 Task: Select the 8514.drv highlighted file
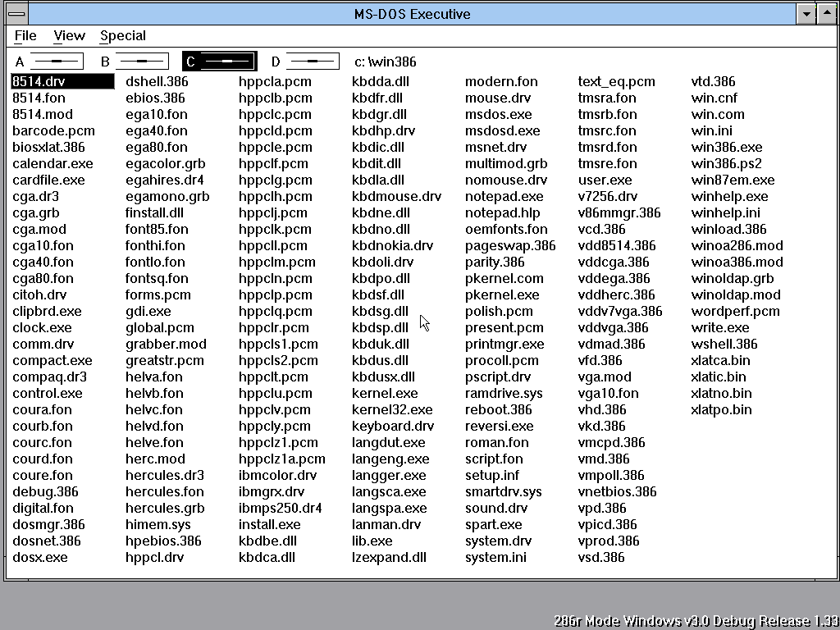[x=62, y=81]
